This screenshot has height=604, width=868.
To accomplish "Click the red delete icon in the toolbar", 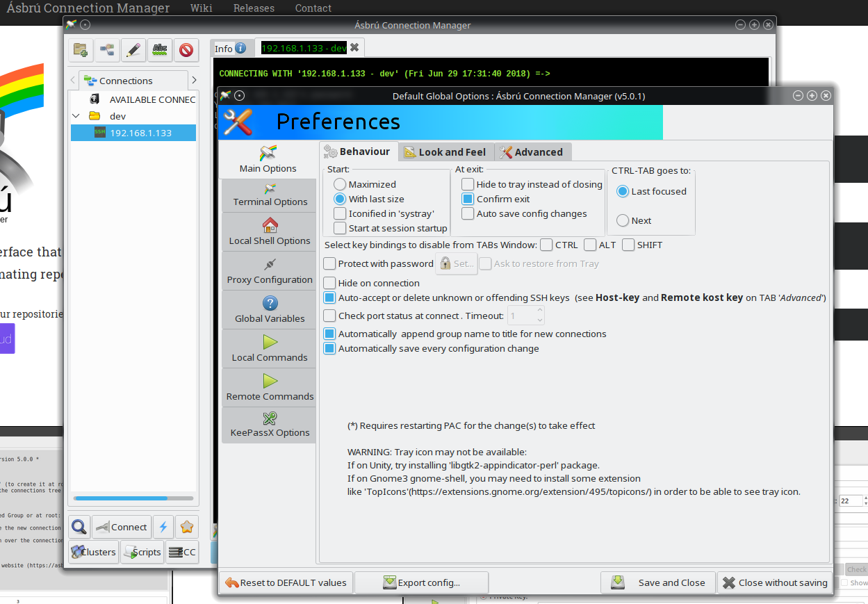I will (x=186, y=50).
